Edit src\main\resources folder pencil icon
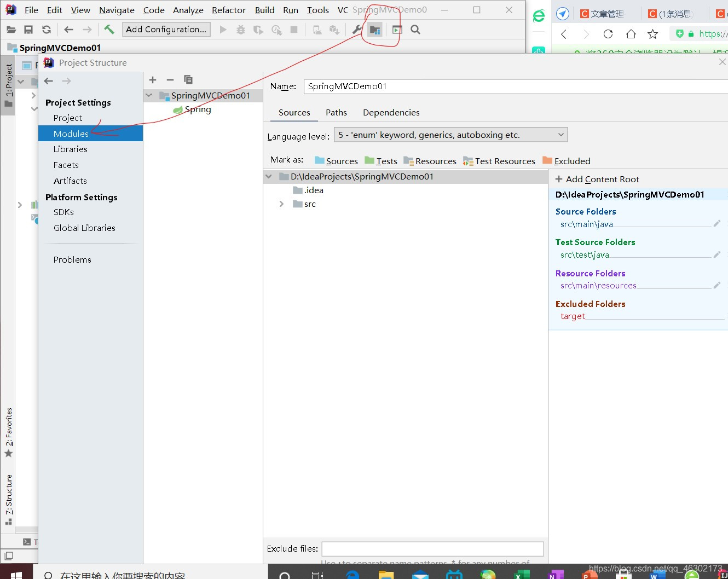The height and width of the screenshot is (579, 728). [x=717, y=285]
